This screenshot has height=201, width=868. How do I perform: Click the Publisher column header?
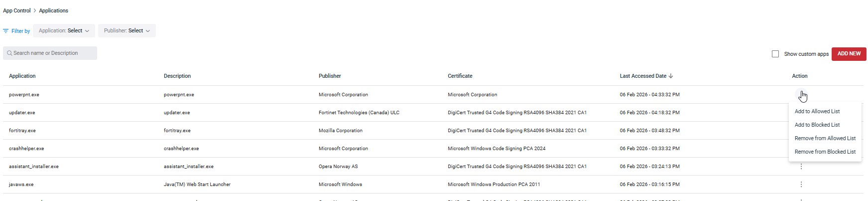(x=330, y=76)
